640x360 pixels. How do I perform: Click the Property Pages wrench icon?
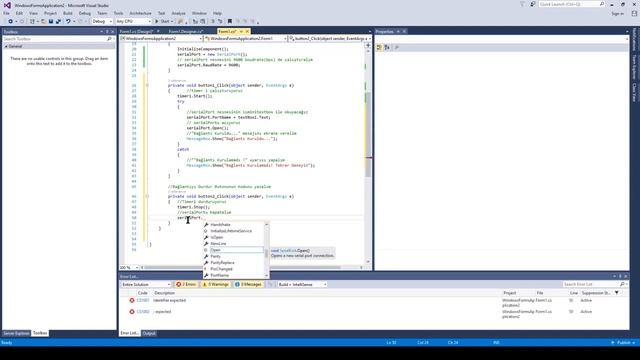tap(396, 47)
